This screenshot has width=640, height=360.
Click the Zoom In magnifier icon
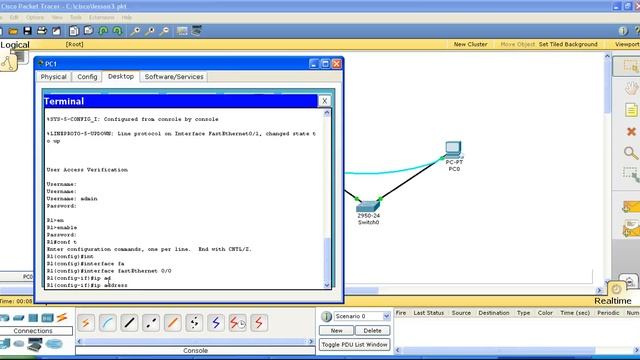tap(135, 31)
